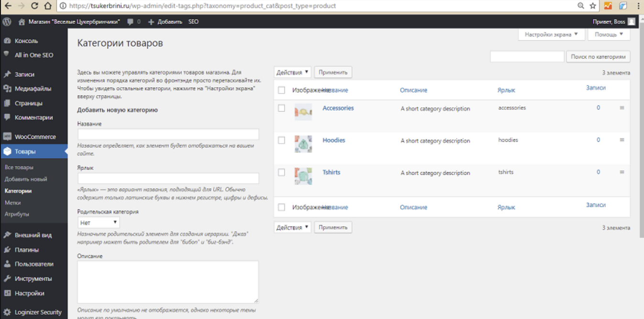Click the Товары box icon

coord(7,151)
